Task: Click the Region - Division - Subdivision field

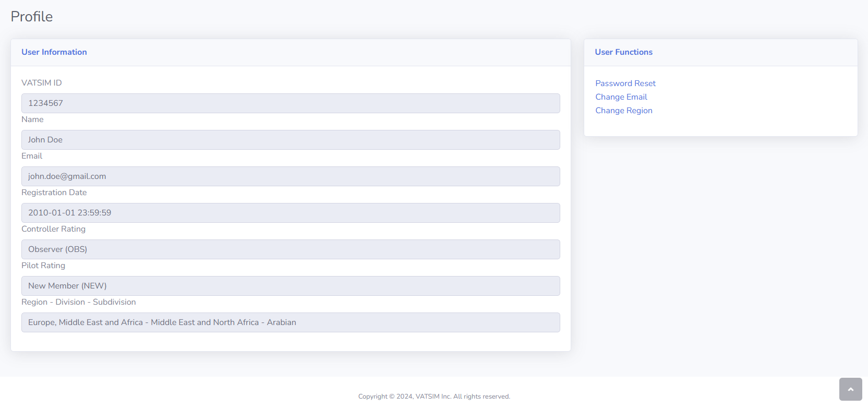Action: pyautogui.click(x=291, y=322)
